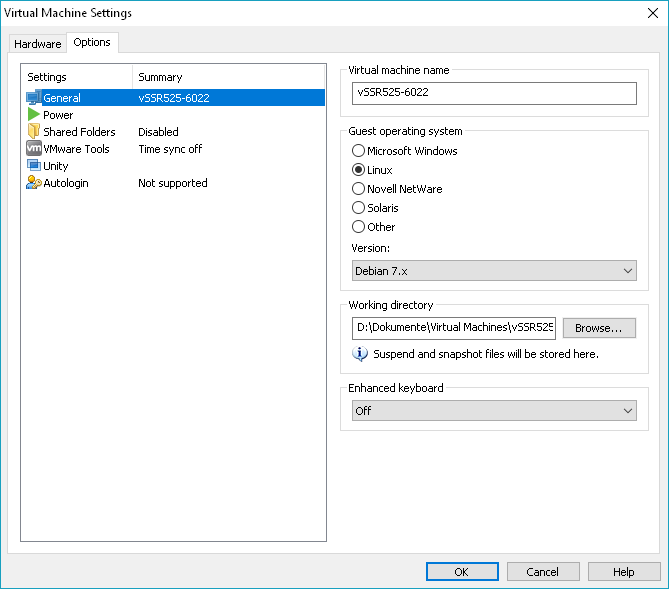Click the Working directory path field
The image size is (669, 589).
point(454,328)
